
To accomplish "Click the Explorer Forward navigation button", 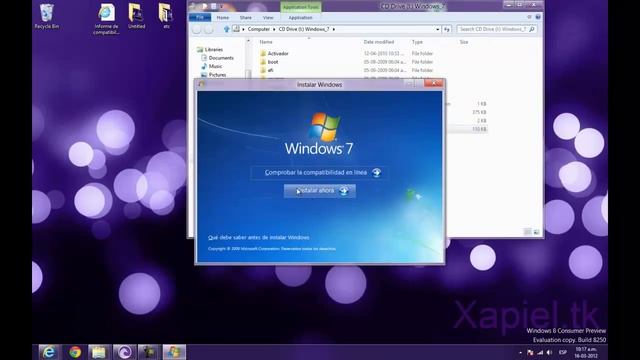I will (209, 29).
